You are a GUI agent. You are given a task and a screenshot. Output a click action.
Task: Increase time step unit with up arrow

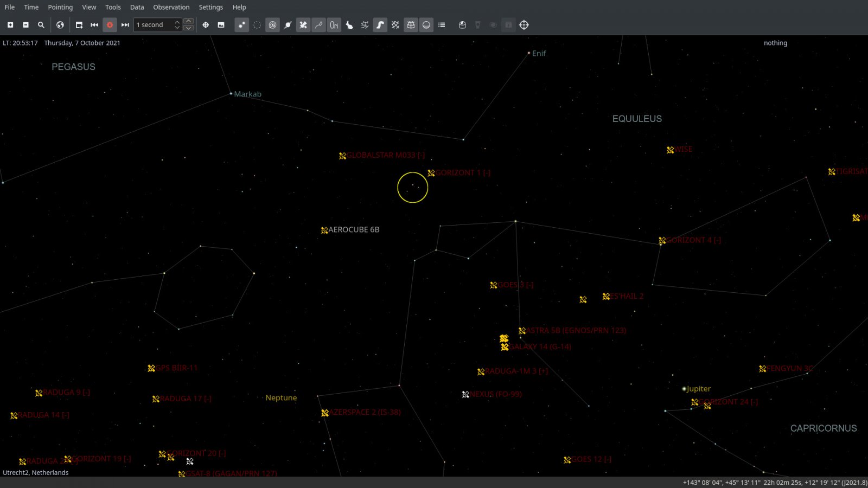click(x=189, y=22)
